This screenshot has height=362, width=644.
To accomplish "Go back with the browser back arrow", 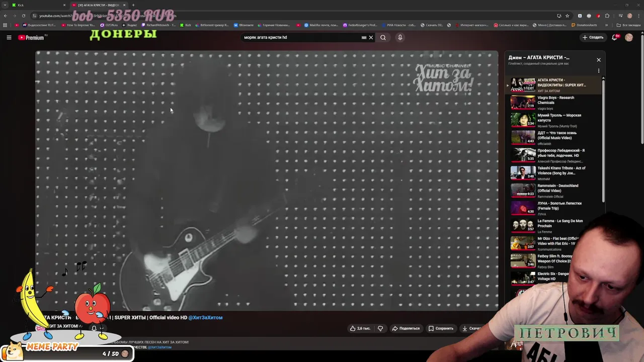I will [6, 16].
